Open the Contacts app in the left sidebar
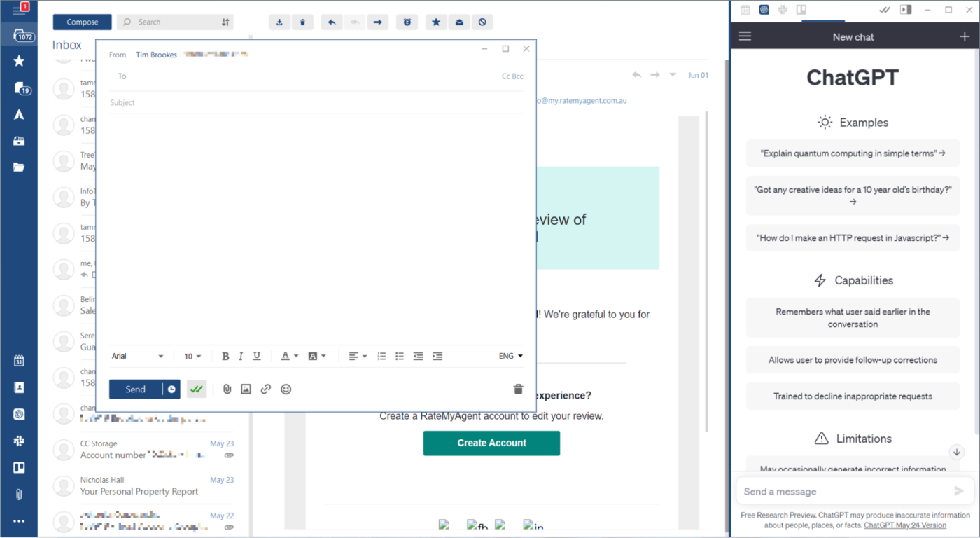The width and height of the screenshot is (980, 538). click(19, 387)
